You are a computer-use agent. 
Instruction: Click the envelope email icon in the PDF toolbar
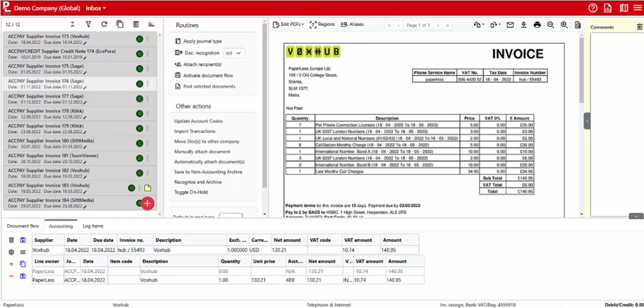click(x=510, y=25)
